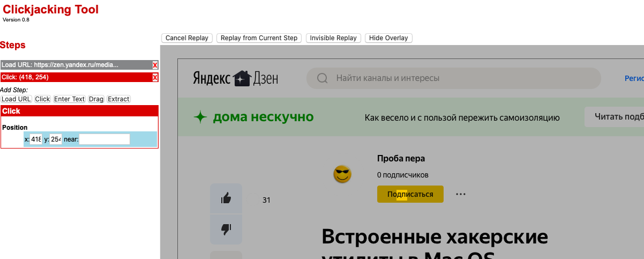Click the 0 подписчиков text

pos(403,175)
